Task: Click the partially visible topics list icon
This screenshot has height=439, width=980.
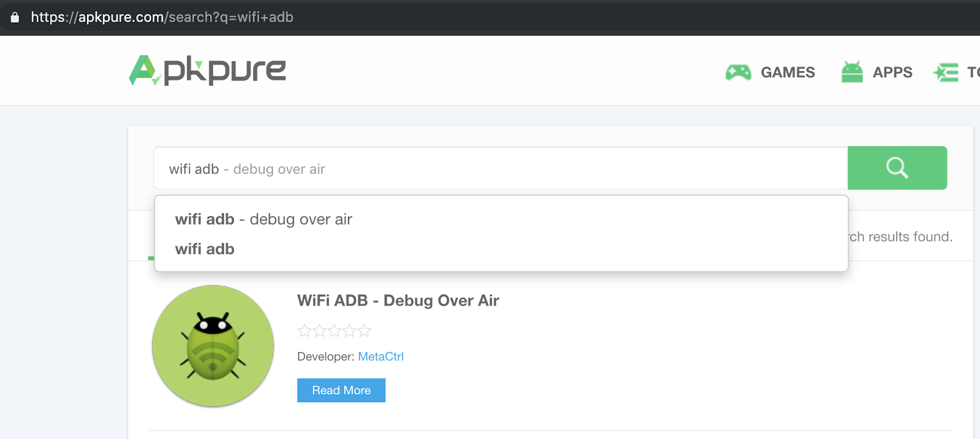Action: tap(946, 72)
